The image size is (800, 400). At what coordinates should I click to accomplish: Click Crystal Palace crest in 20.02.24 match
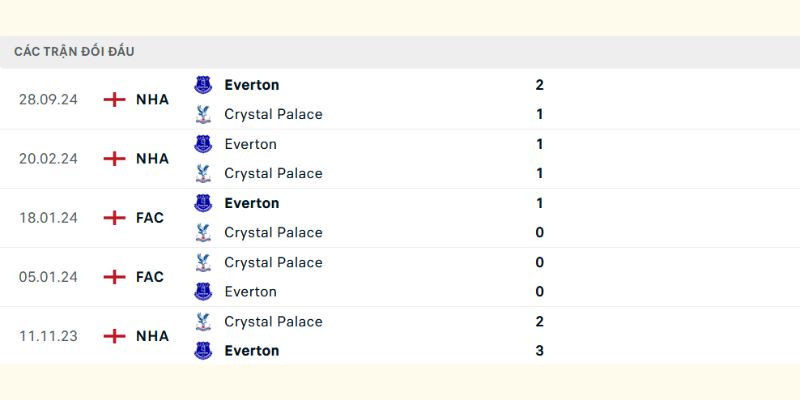pyautogui.click(x=203, y=173)
